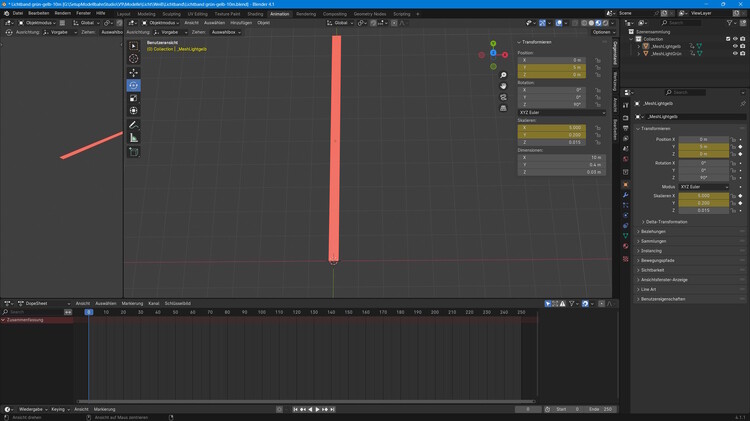The width and height of the screenshot is (750, 421).
Task: Select the Select Box tool in the viewport toolbar
Action: 133,46
